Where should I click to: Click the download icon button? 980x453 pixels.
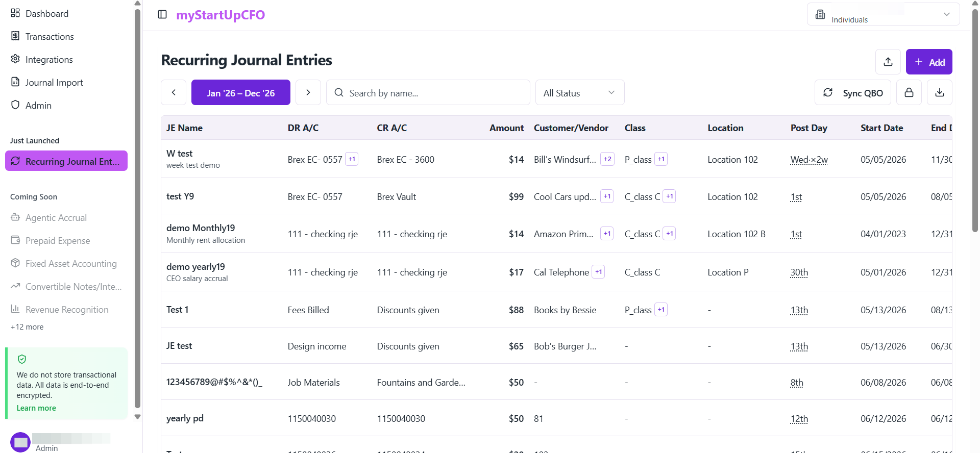coord(940,92)
